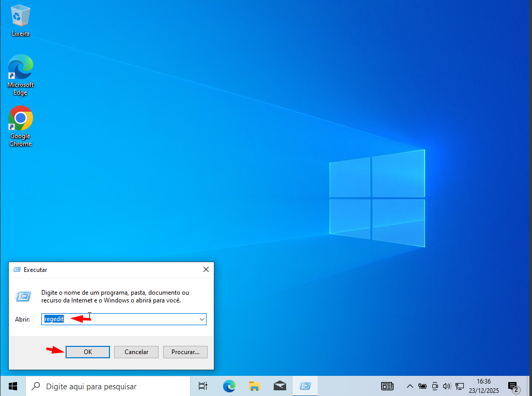Viewport: 532px width, 396px height.
Task: Click OK to run regedit
Action: 88,352
